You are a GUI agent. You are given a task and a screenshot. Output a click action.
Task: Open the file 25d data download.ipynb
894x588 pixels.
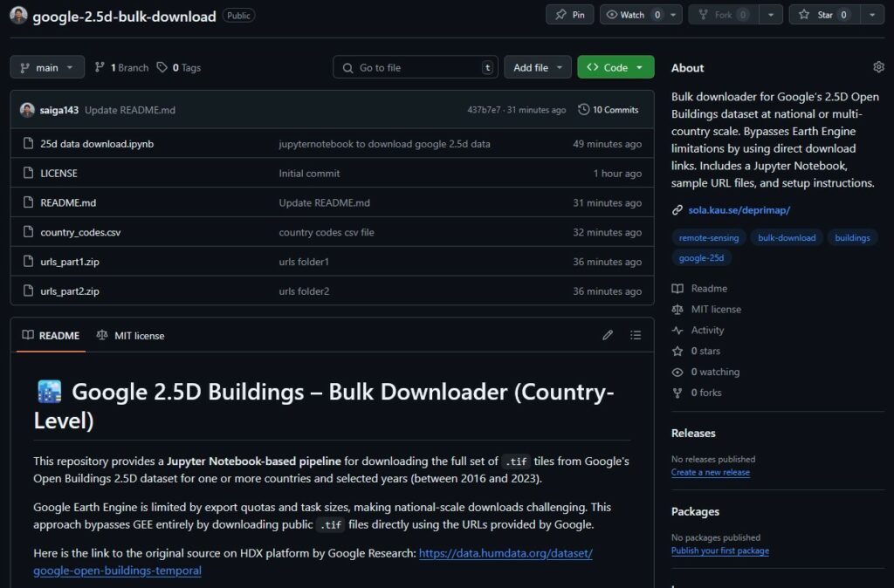tap(97, 144)
